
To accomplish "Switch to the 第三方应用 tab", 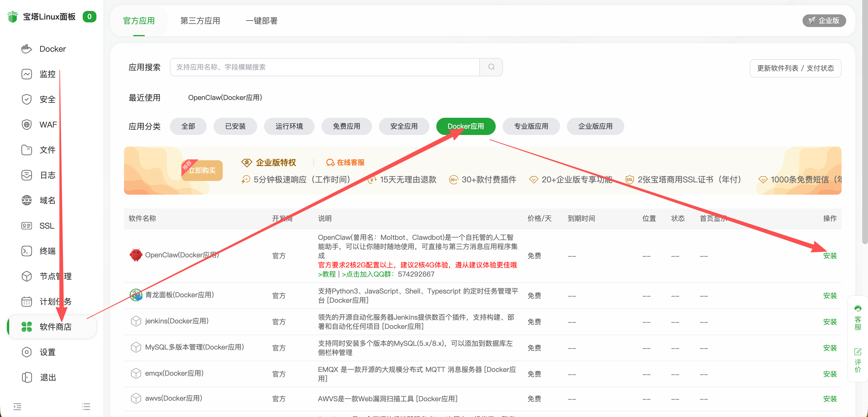I will click(x=200, y=21).
